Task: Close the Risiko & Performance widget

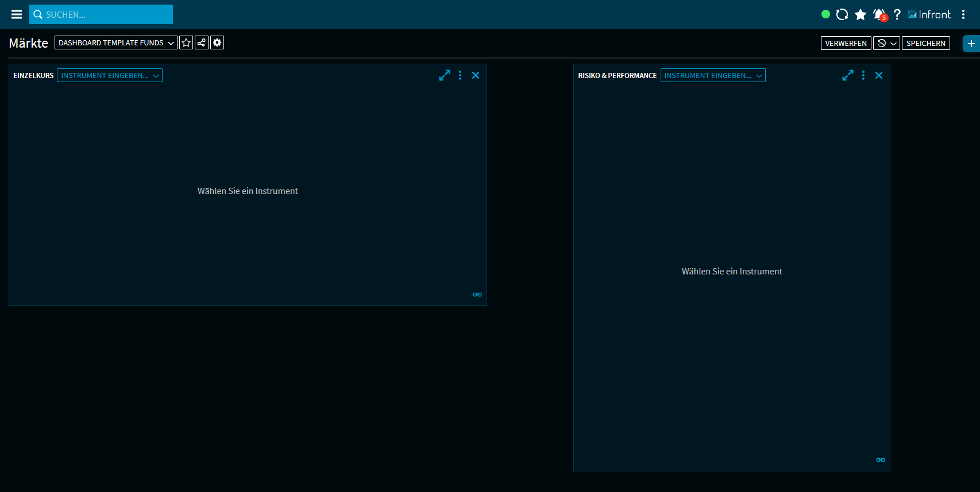Action: [x=879, y=75]
